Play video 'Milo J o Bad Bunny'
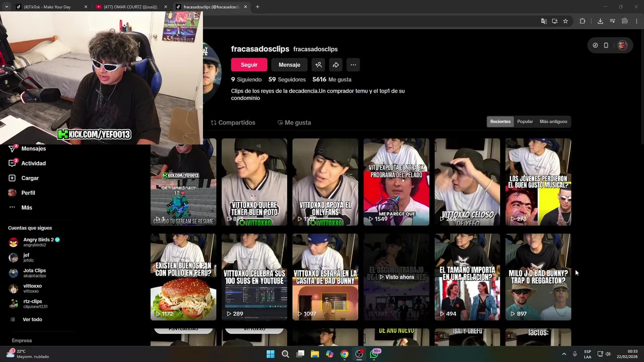The image size is (644, 362). click(538, 277)
